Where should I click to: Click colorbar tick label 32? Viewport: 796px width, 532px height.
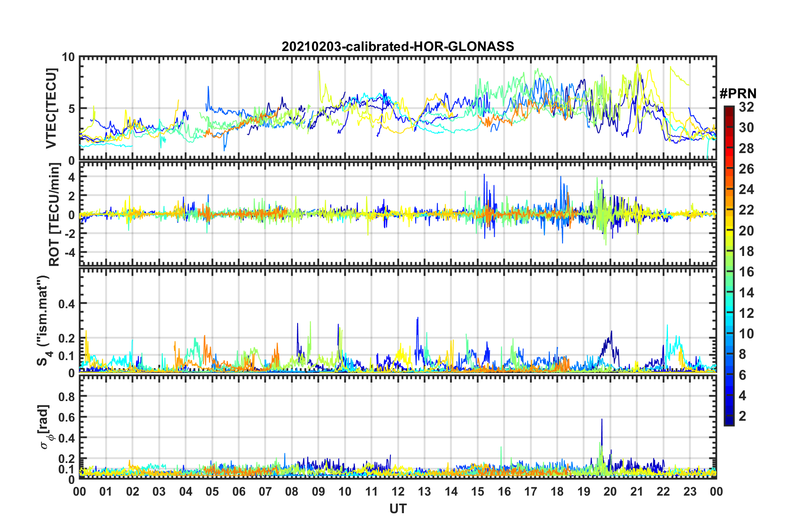[746, 107]
